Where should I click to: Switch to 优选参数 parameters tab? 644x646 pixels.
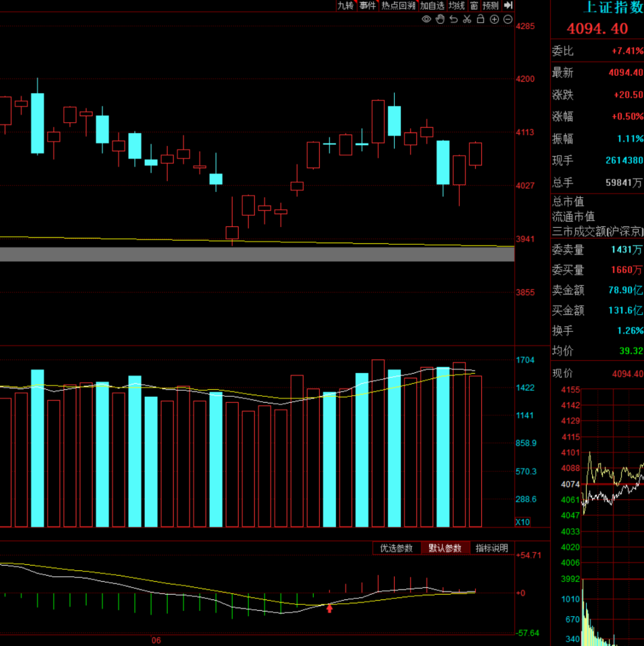396,548
